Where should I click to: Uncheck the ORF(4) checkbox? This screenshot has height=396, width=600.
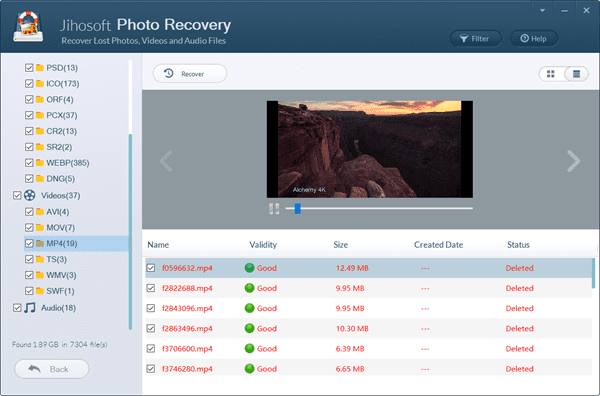(29, 99)
